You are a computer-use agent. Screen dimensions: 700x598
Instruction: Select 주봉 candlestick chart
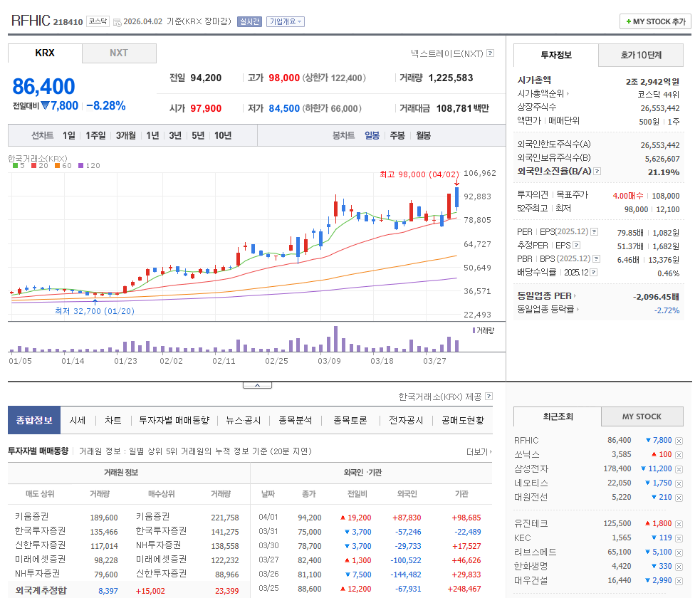tap(397, 135)
